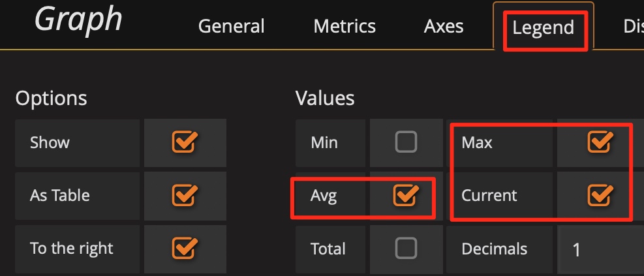Go to the Axes tab
This screenshot has height=276, width=644.
coord(444,27)
